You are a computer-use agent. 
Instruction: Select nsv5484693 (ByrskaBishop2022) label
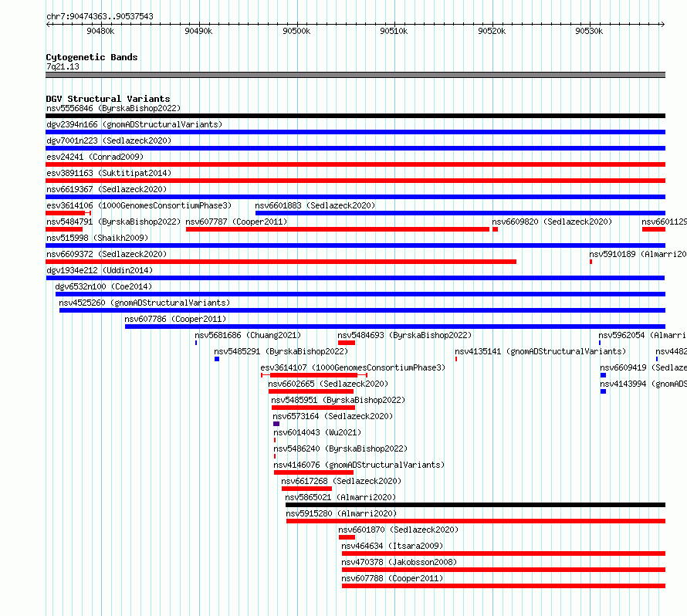pyautogui.click(x=404, y=335)
